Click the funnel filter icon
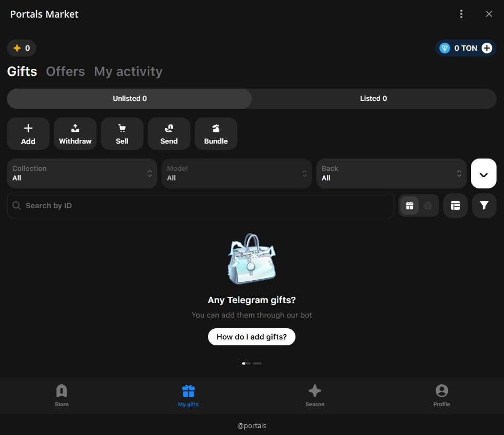Image resolution: width=504 pixels, height=435 pixels. point(484,205)
